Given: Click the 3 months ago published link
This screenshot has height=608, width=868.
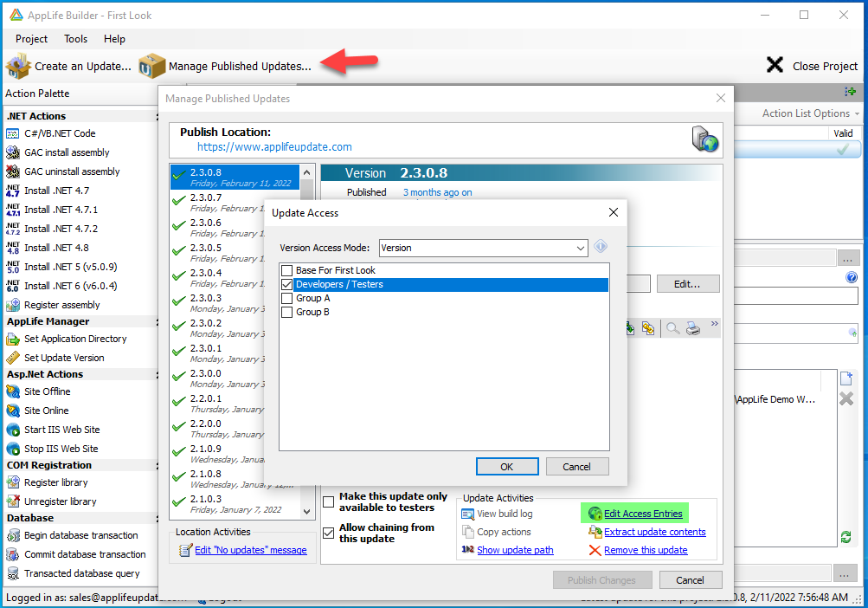Looking at the screenshot, I should click(x=438, y=192).
